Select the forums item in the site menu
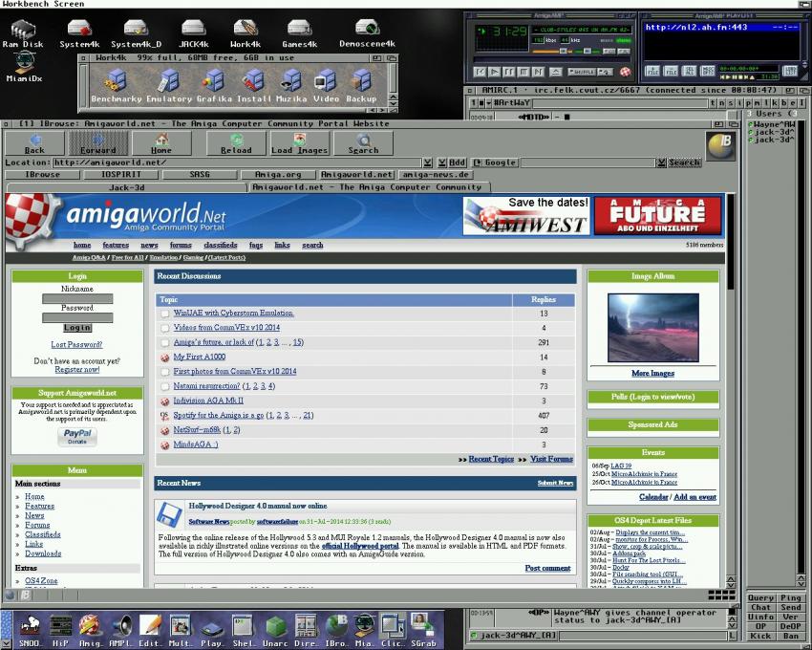The image size is (812, 650). point(181,246)
